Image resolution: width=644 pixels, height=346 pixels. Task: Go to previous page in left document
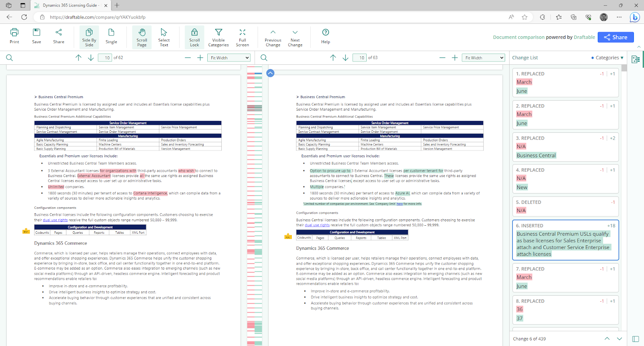pos(78,58)
